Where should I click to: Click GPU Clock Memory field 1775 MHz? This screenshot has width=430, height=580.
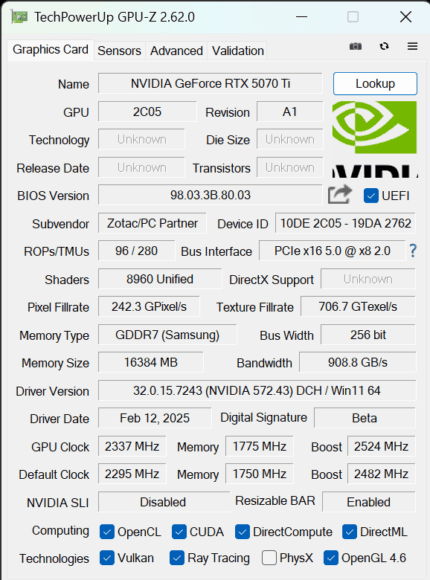pos(259,446)
